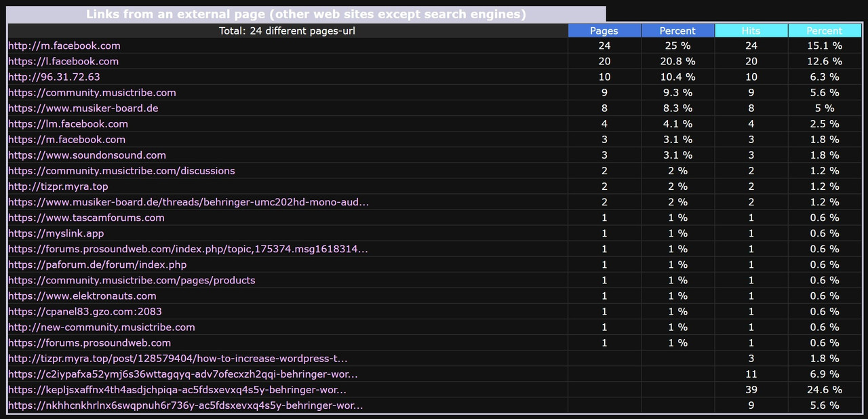Visit https://www.soundonsound.com link
This screenshot has width=868, height=419.
tap(87, 155)
